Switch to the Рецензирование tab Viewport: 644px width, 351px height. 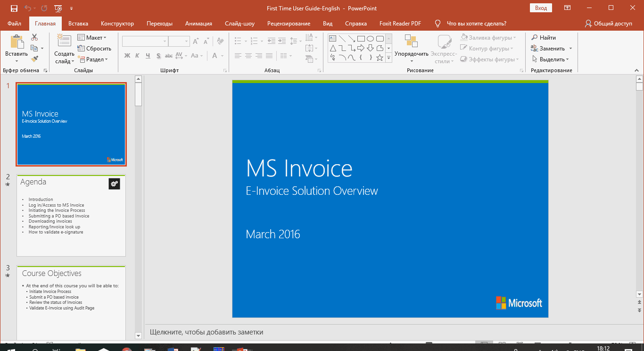[289, 23]
